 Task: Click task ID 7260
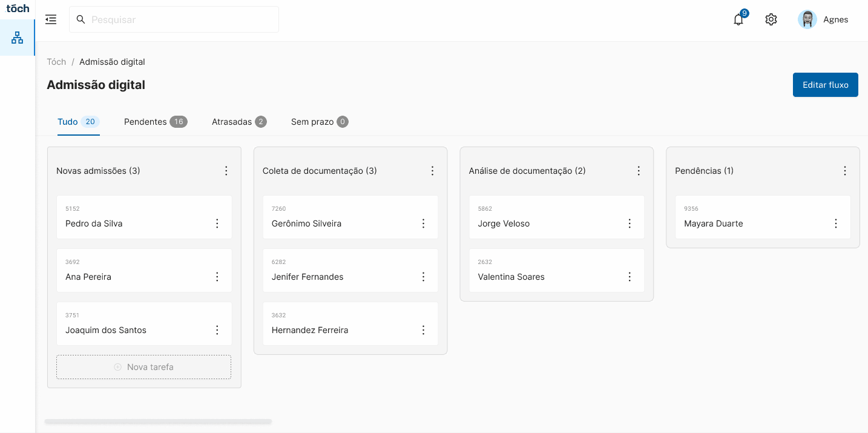click(279, 209)
